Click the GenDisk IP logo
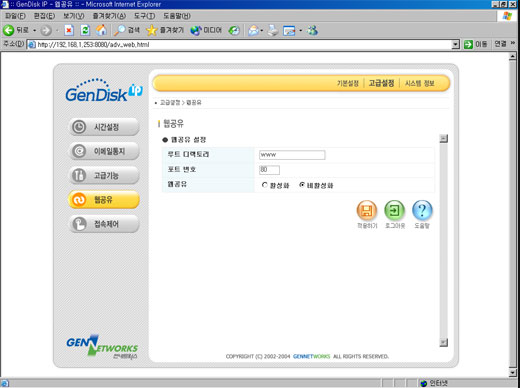The width and height of the screenshot is (520, 388). (x=104, y=90)
